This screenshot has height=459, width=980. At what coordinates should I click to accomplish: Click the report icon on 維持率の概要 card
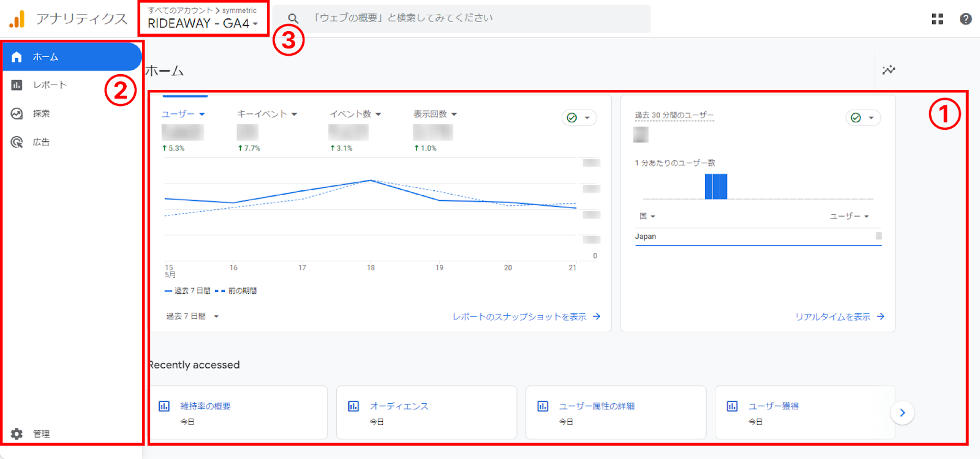(x=164, y=406)
